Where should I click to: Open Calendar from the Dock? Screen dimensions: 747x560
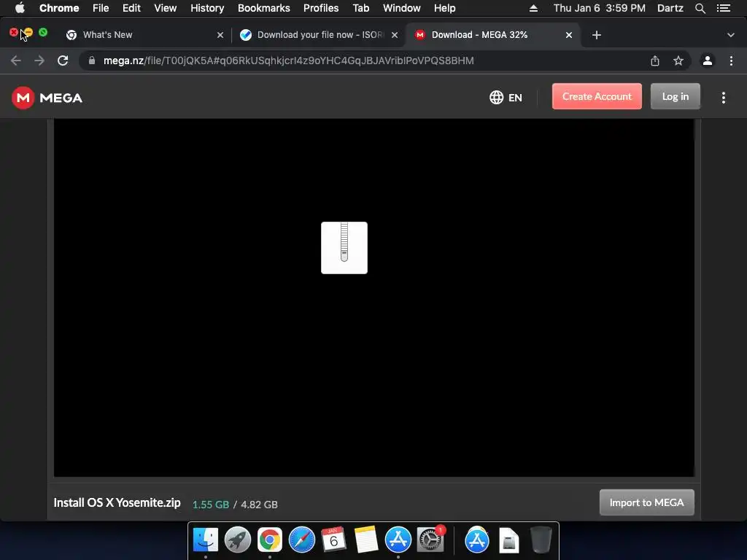click(334, 540)
